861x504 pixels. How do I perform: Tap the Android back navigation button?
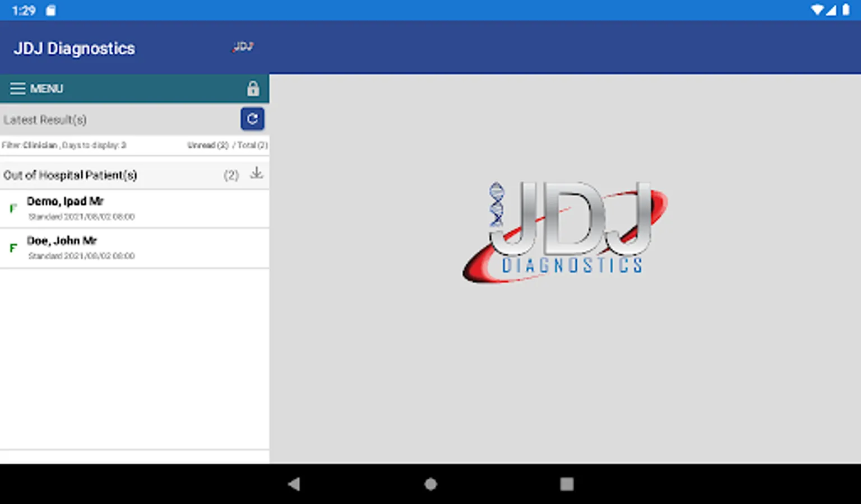click(x=294, y=484)
